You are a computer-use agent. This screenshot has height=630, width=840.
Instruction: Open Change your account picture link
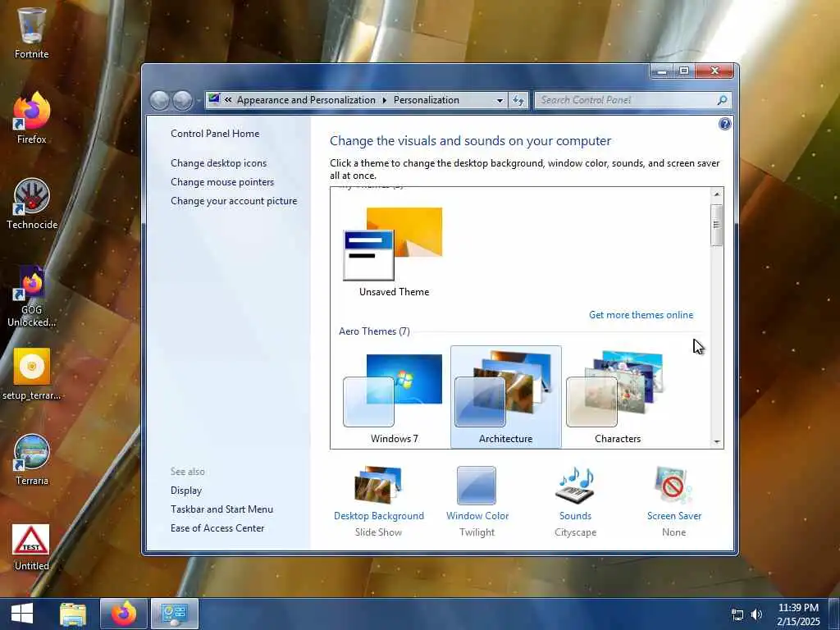pos(234,201)
